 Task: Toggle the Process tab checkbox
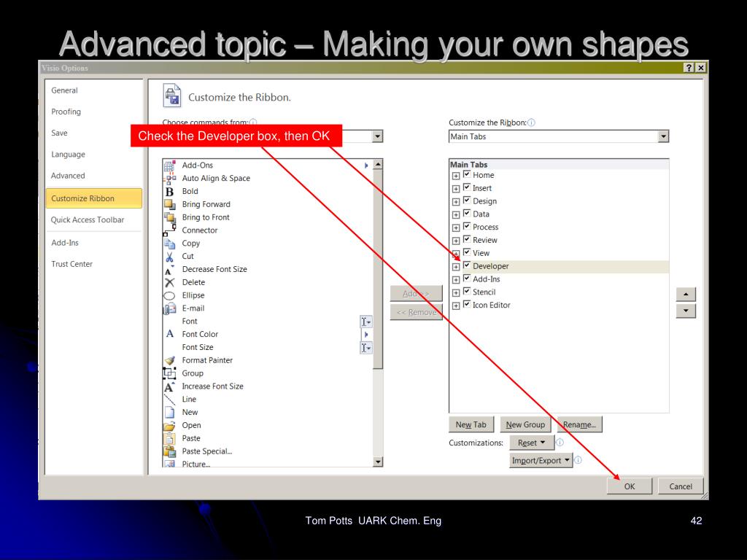pyautogui.click(x=467, y=226)
